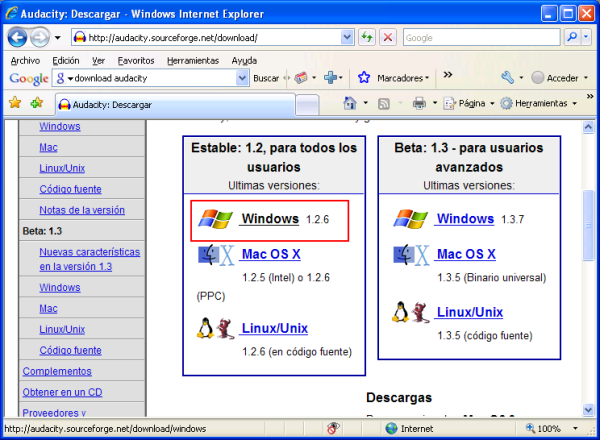Viewport: 600px width, 440px height.
Task: Open the Print options dropdown arrow
Action: coord(435,103)
